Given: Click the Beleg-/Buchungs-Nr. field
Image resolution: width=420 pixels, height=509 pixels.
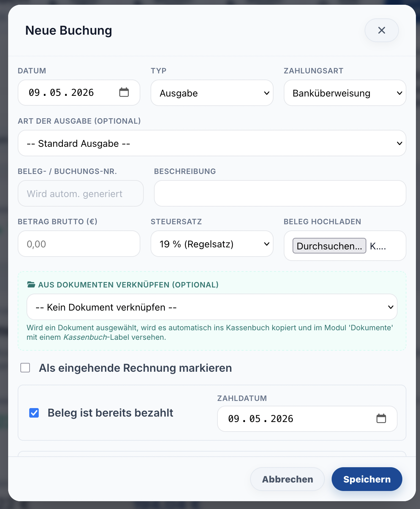Looking at the screenshot, I should point(81,193).
